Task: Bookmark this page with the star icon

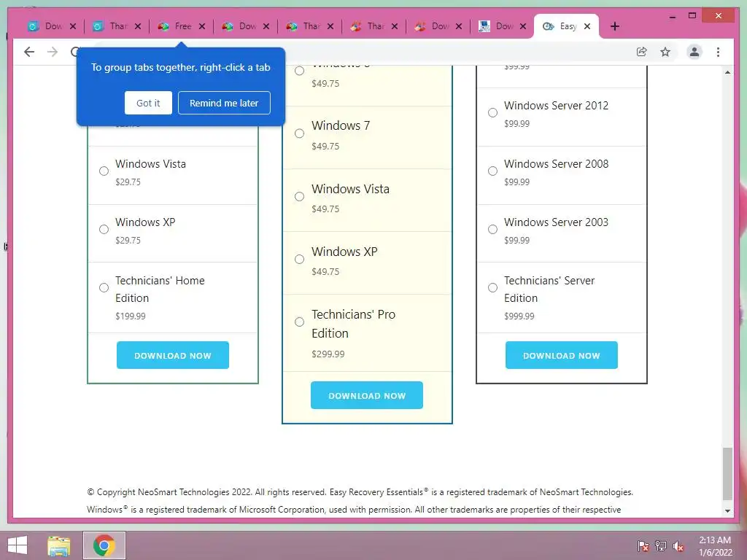Action: point(665,52)
